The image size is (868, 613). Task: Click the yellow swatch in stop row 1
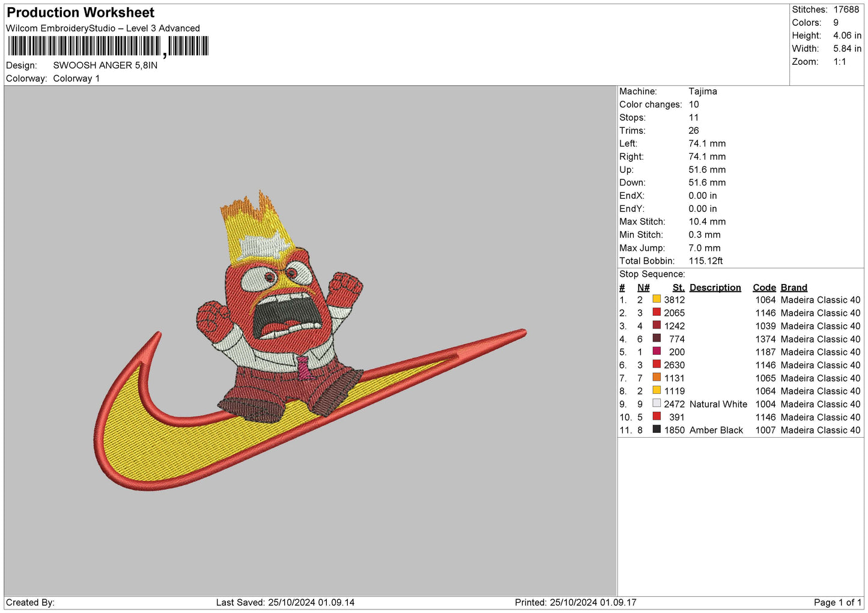[x=657, y=299]
